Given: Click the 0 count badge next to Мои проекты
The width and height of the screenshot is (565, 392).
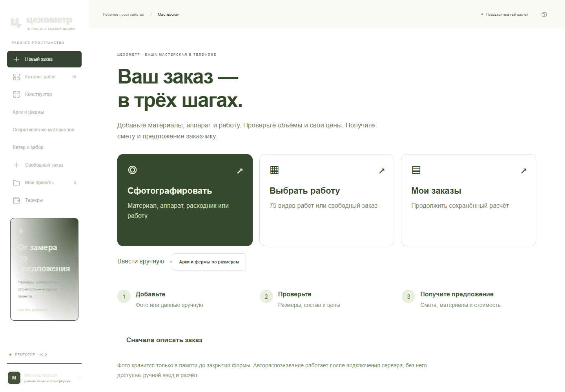Looking at the screenshot, I should [x=75, y=183].
